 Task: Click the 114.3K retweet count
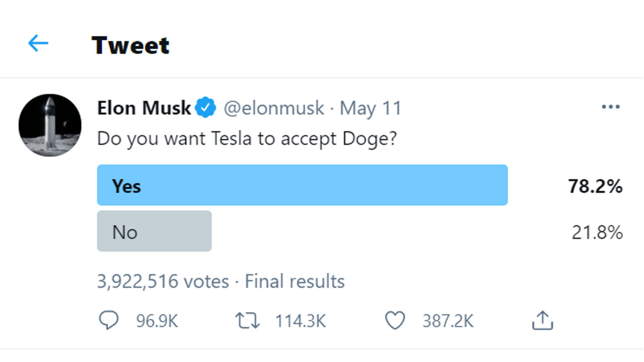(301, 321)
